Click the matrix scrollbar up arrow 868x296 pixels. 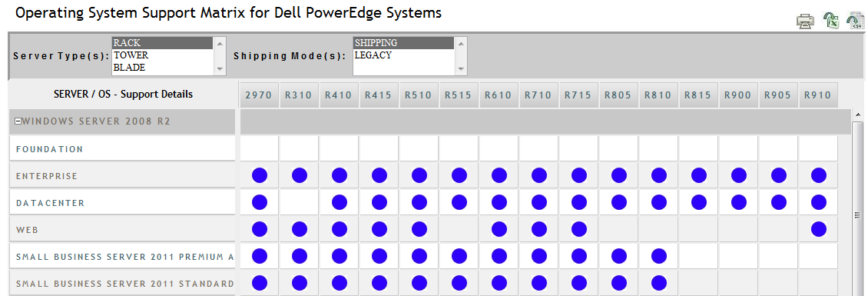(x=857, y=115)
